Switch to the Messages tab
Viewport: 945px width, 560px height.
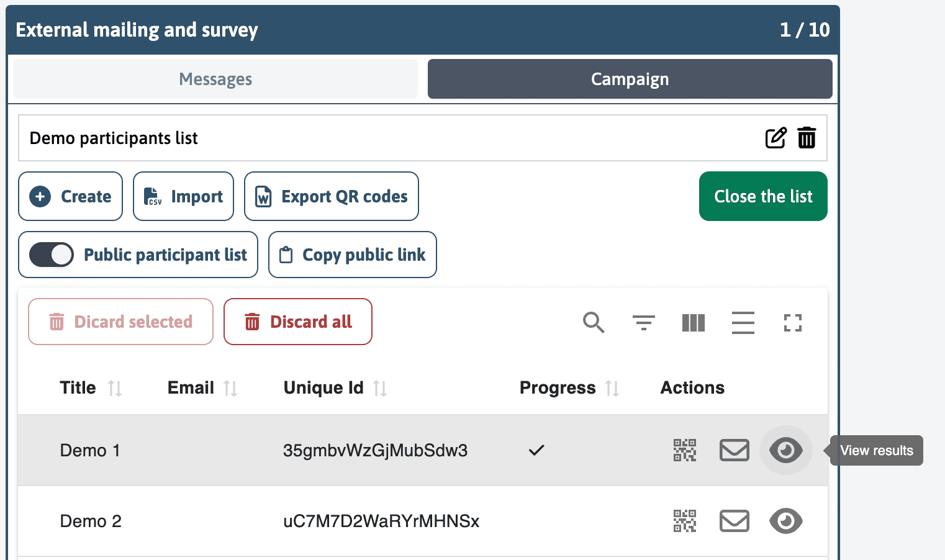pos(215,79)
